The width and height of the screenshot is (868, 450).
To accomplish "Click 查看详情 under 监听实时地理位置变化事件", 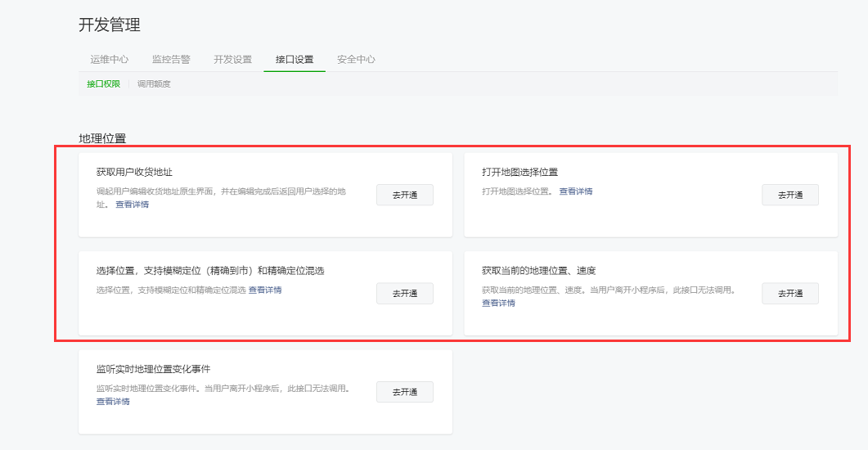I will pos(113,402).
